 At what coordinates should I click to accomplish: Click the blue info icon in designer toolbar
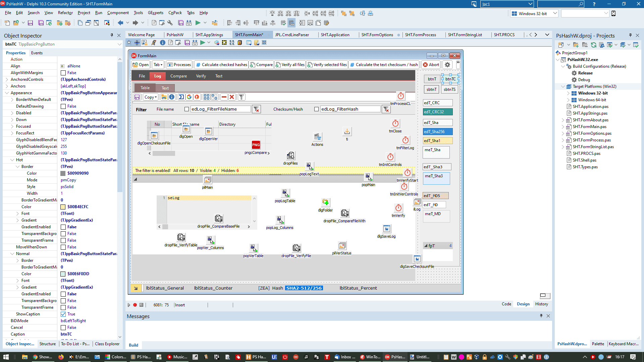tap(162, 43)
